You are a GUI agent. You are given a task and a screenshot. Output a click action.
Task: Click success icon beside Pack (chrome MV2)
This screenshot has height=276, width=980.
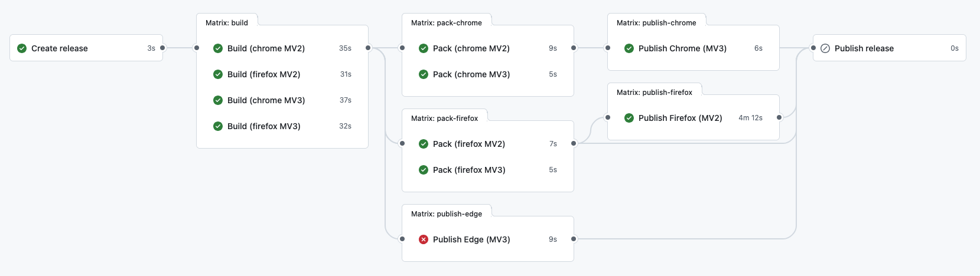click(x=424, y=48)
